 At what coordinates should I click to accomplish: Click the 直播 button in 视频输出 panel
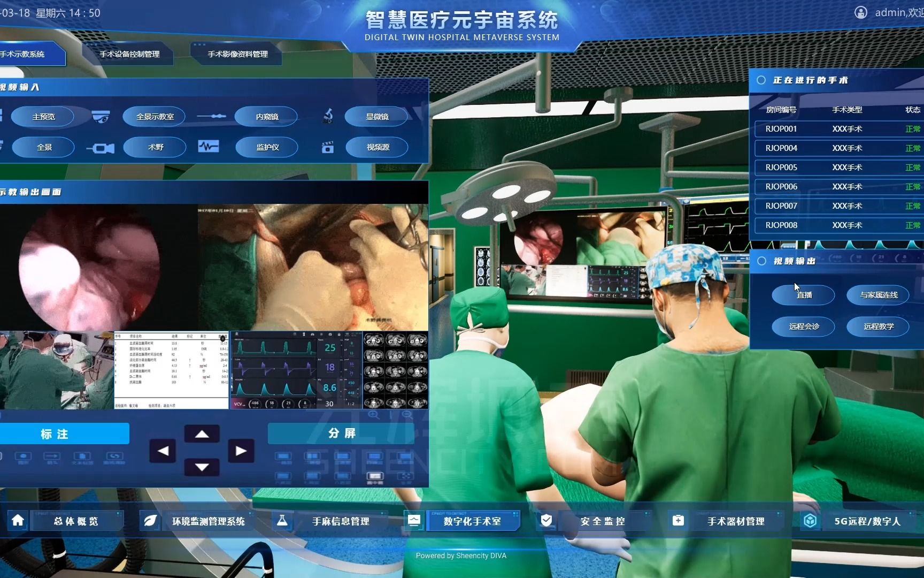pyautogui.click(x=803, y=295)
